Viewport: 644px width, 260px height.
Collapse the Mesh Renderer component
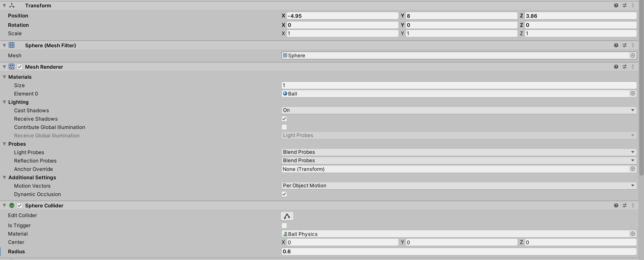point(4,67)
